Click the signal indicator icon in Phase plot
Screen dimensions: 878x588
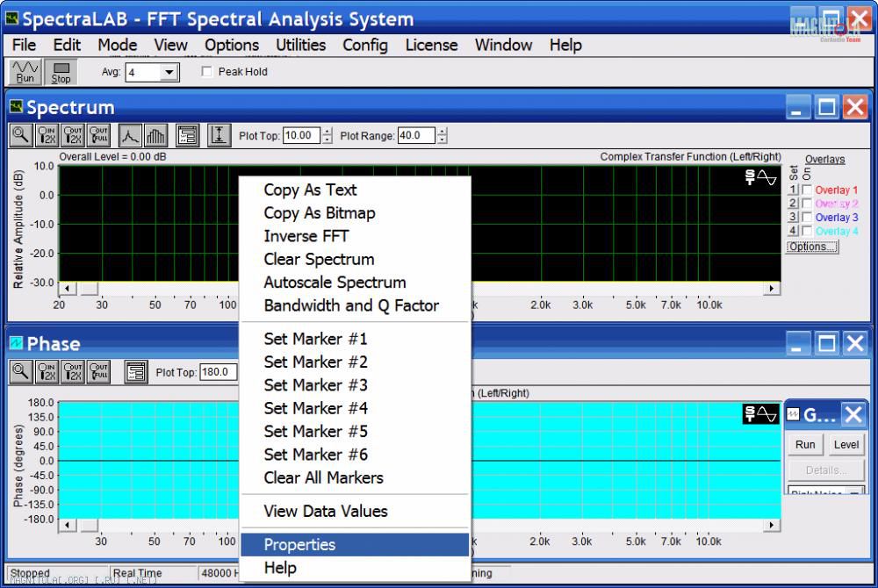761,414
